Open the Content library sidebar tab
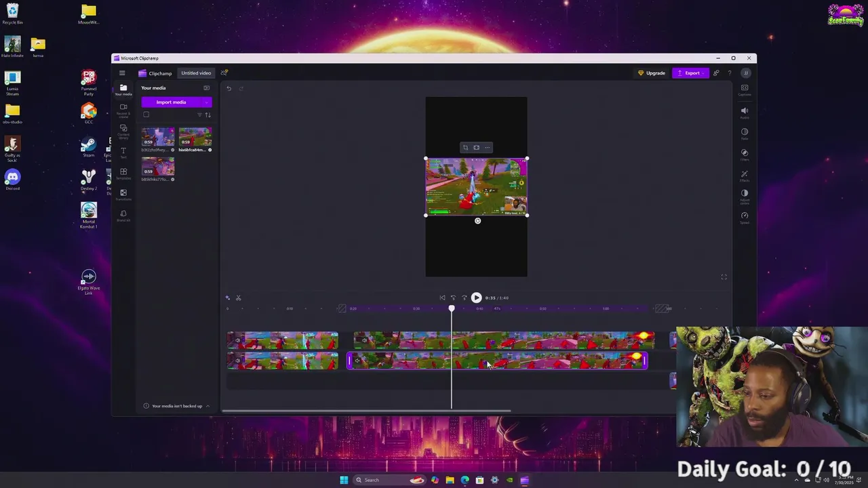The width and height of the screenshot is (868, 488). pos(123,131)
